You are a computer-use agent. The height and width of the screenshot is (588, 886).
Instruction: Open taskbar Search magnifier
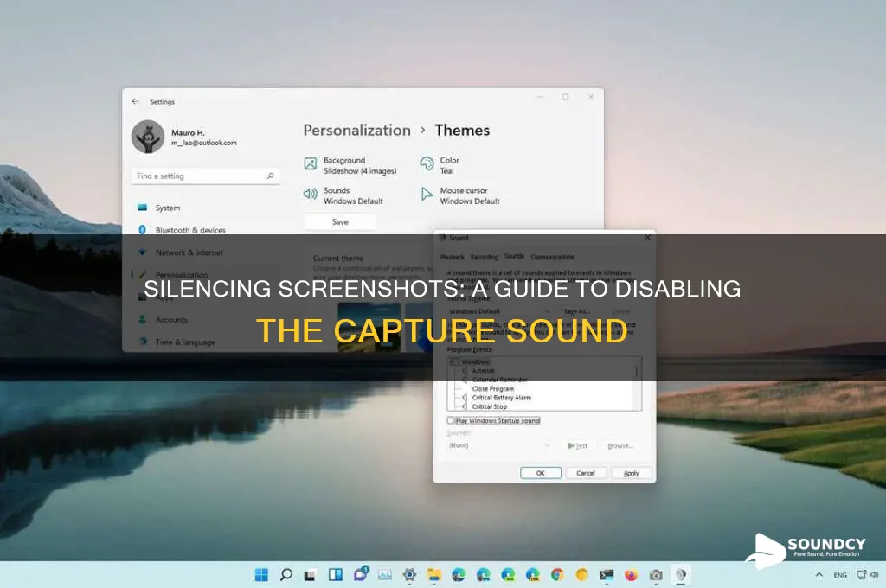click(286, 575)
